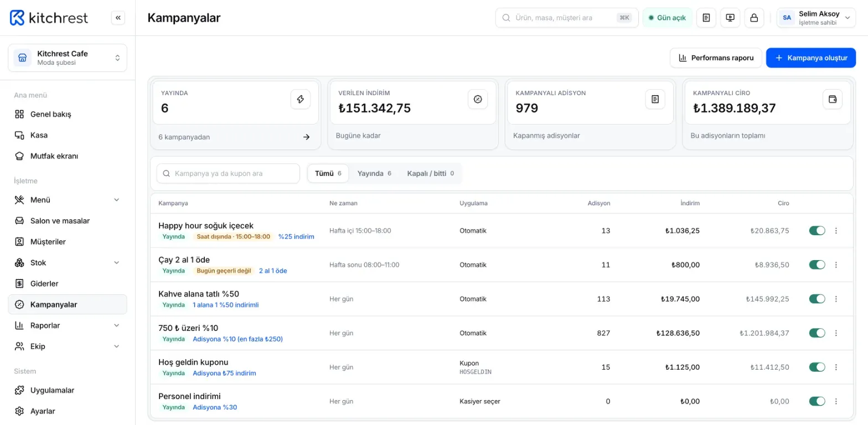Screen dimensions: 868x425
Task: Click the wallet icon in the Kampanyalı ciro card
Action: pos(833,99)
